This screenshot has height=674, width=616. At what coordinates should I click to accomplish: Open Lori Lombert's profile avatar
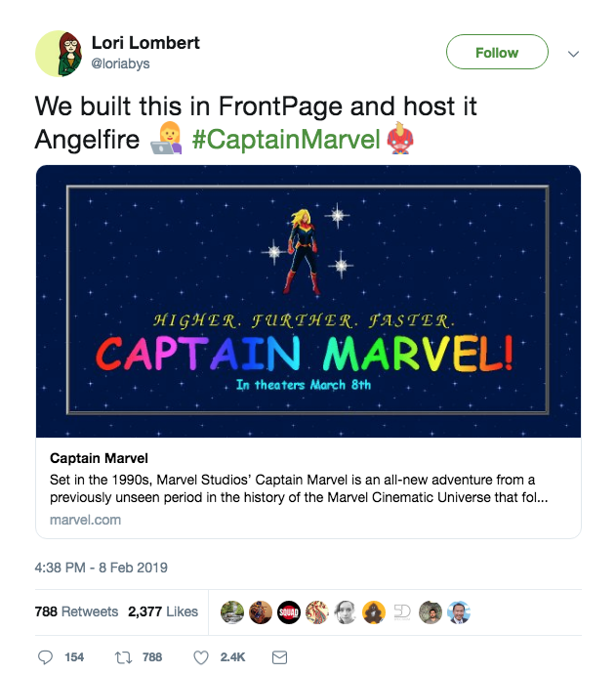point(58,53)
